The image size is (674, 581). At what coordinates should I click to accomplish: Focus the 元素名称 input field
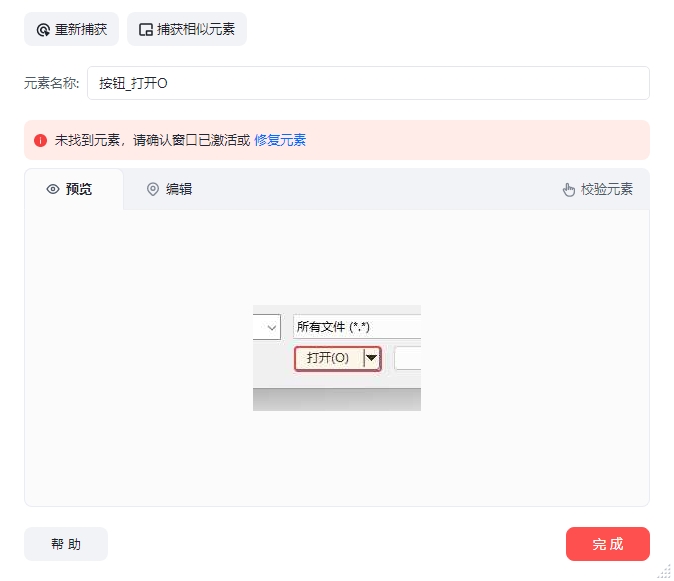click(x=368, y=84)
